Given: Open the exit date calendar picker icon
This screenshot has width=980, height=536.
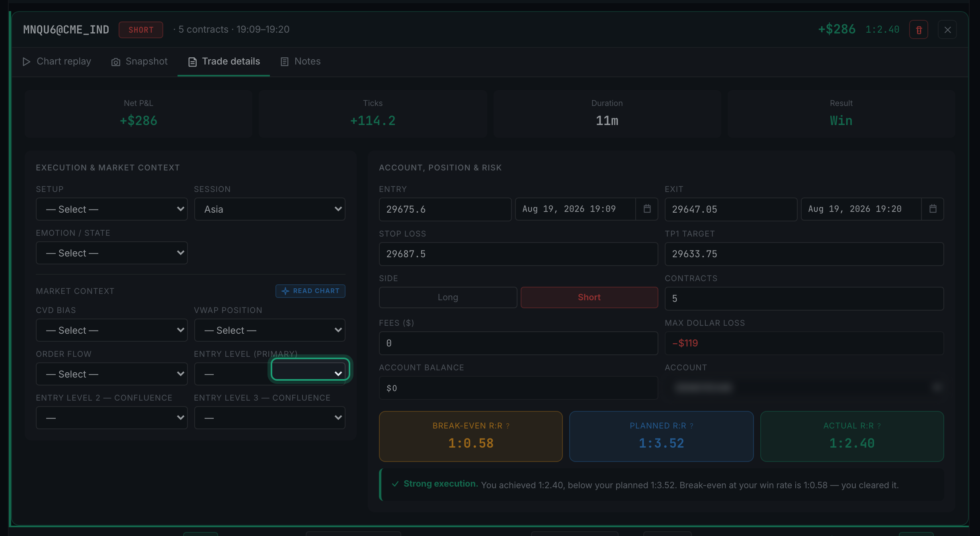Looking at the screenshot, I should tap(933, 209).
